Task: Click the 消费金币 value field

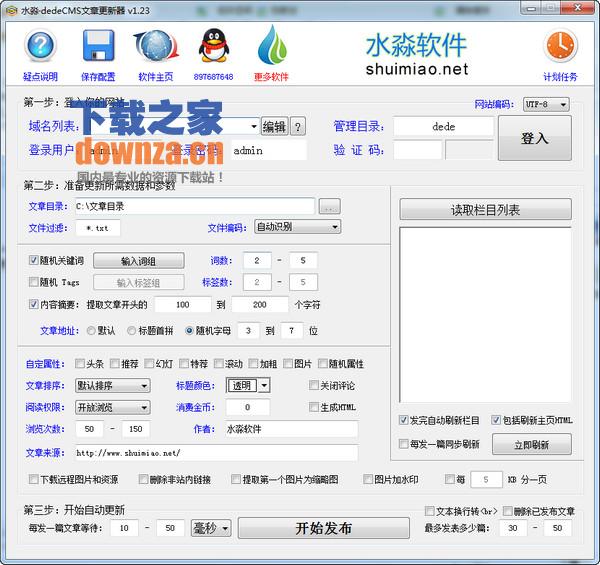Action: tap(248, 407)
